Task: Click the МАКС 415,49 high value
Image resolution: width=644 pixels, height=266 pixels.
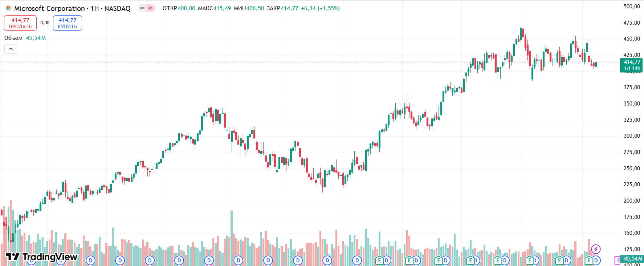Action: 214,8
